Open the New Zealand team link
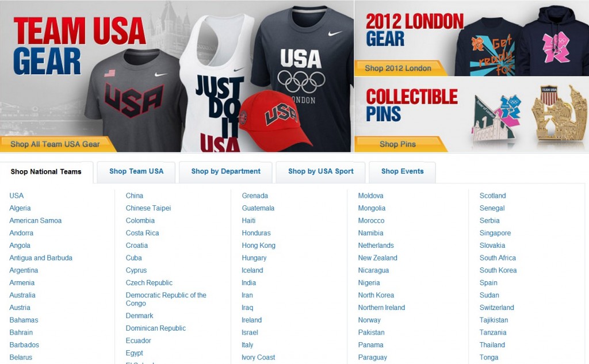The height and width of the screenshot is (364, 589). 377,258
